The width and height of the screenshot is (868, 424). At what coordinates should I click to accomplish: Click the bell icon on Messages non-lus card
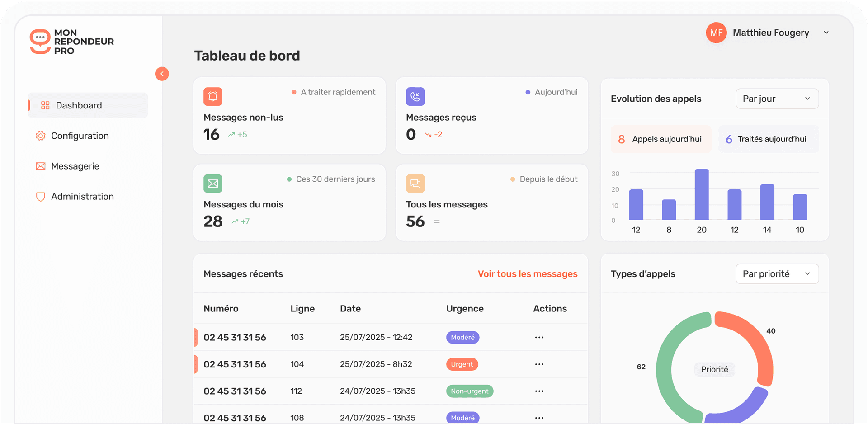(x=212, y=96)
